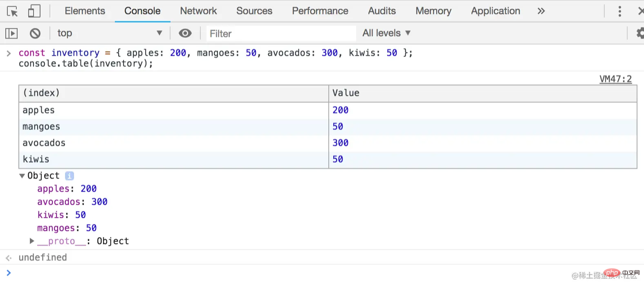The height and width of the screenshot is (286, 644).
Task: Show more tabs with the chevron
Action: point(541,11)
